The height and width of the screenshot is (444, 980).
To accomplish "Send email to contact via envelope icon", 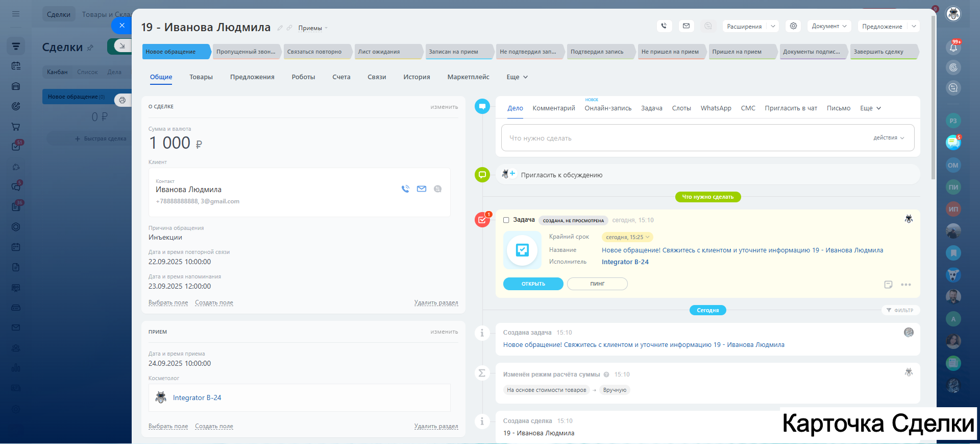I will click(x=422, y=189).
